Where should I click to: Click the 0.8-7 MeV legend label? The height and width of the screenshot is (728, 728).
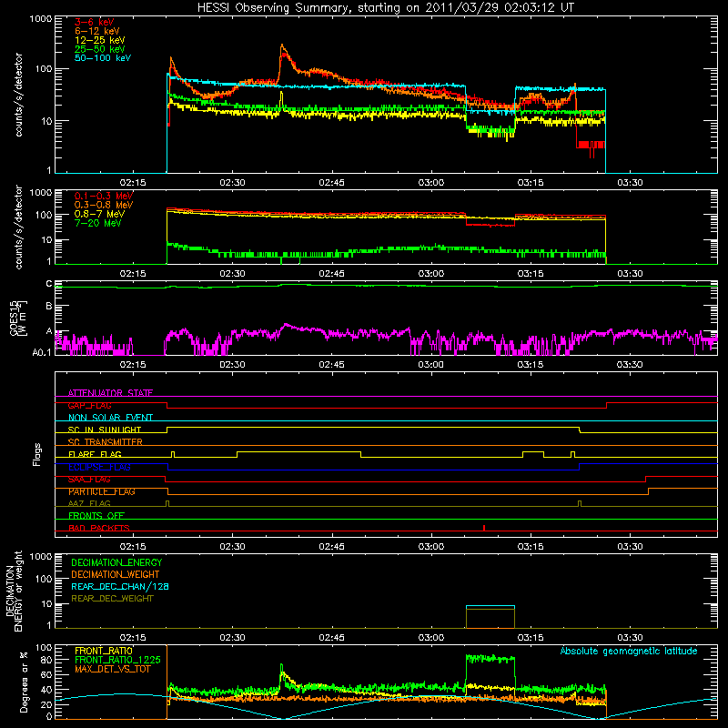click(x=99, y=214)
